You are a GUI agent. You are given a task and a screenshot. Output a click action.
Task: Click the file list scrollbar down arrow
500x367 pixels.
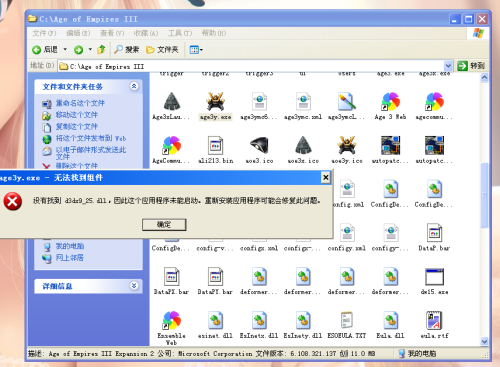[484, 341]
